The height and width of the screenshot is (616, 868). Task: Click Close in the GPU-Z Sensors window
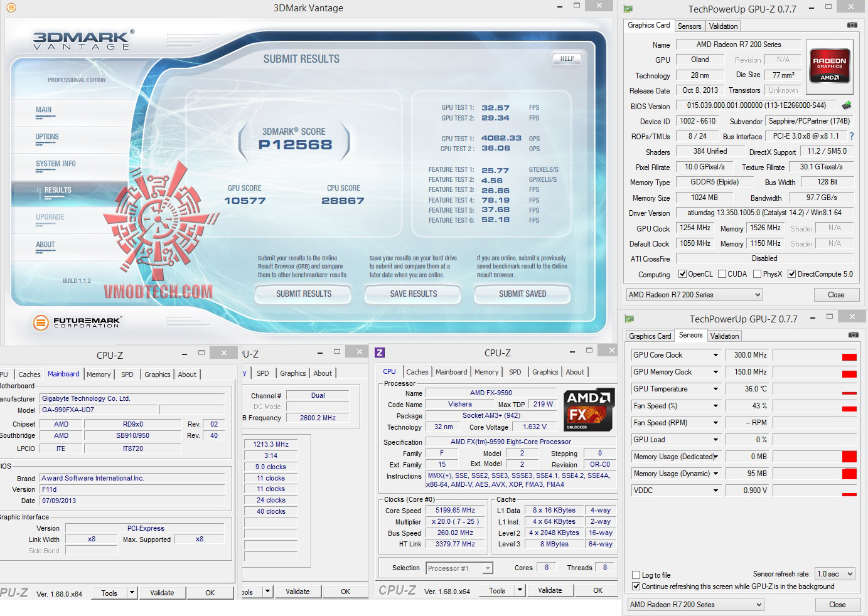837,605
